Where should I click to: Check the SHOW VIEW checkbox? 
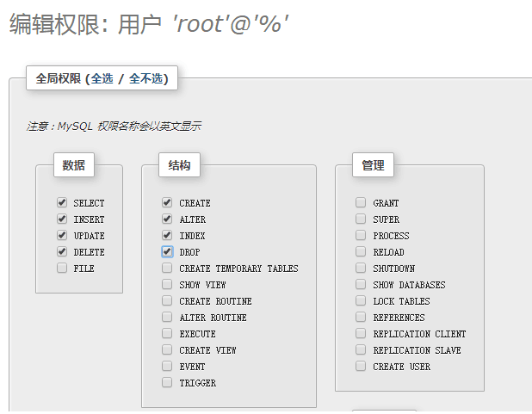(x=167, y=285)
